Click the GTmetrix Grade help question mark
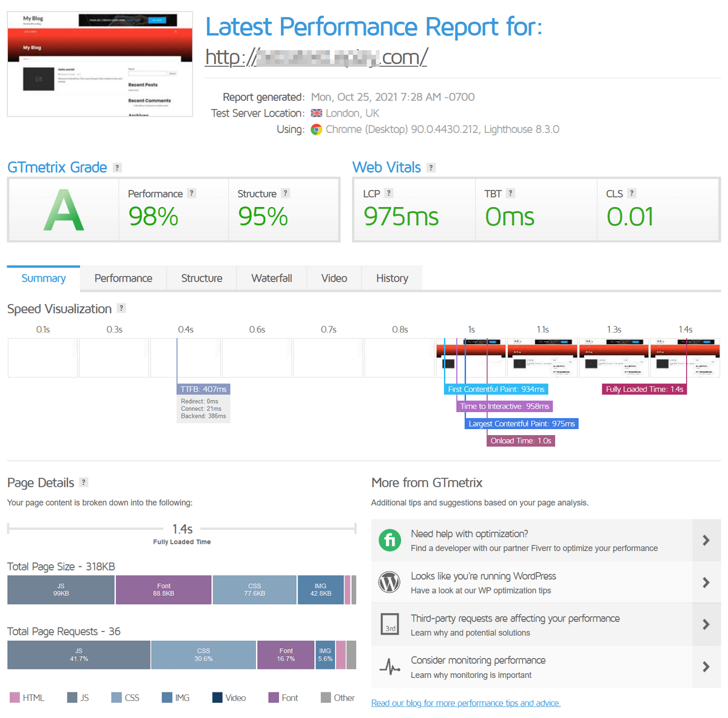Image resolution: width=728 pixels, height=718 pixels. coord(118,168)
